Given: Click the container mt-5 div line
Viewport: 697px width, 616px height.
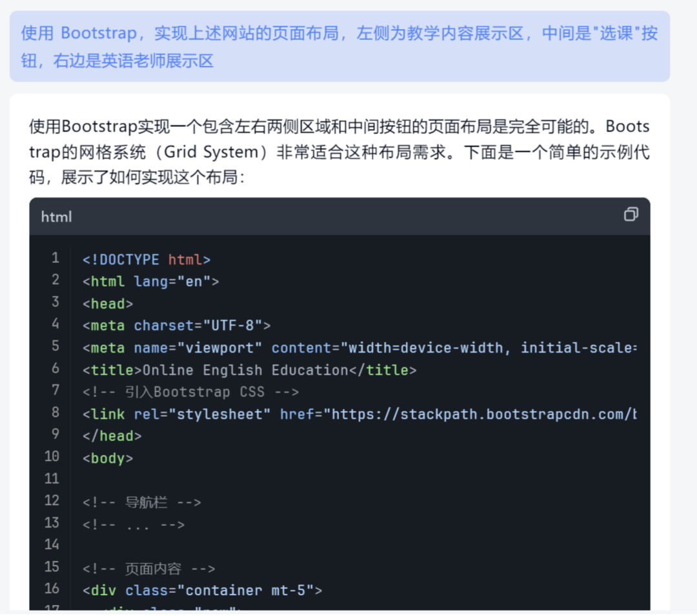Looking at the screenshot, I should pos(202,590).
